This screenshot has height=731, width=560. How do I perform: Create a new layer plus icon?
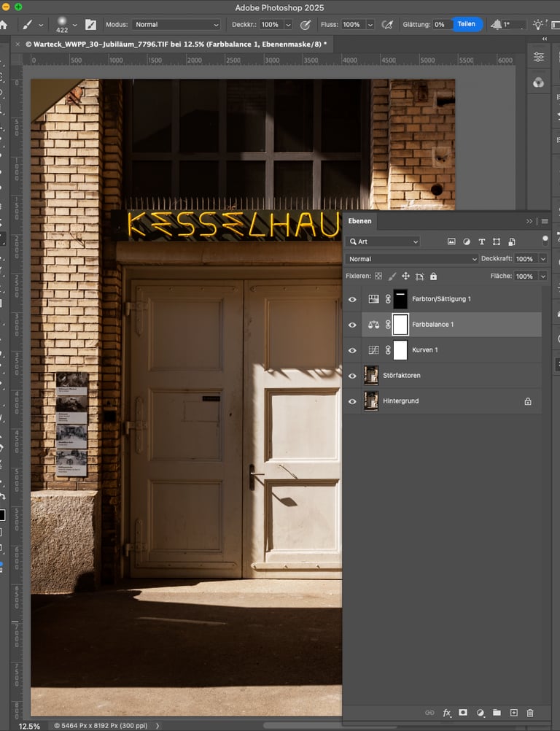point(513,712)
